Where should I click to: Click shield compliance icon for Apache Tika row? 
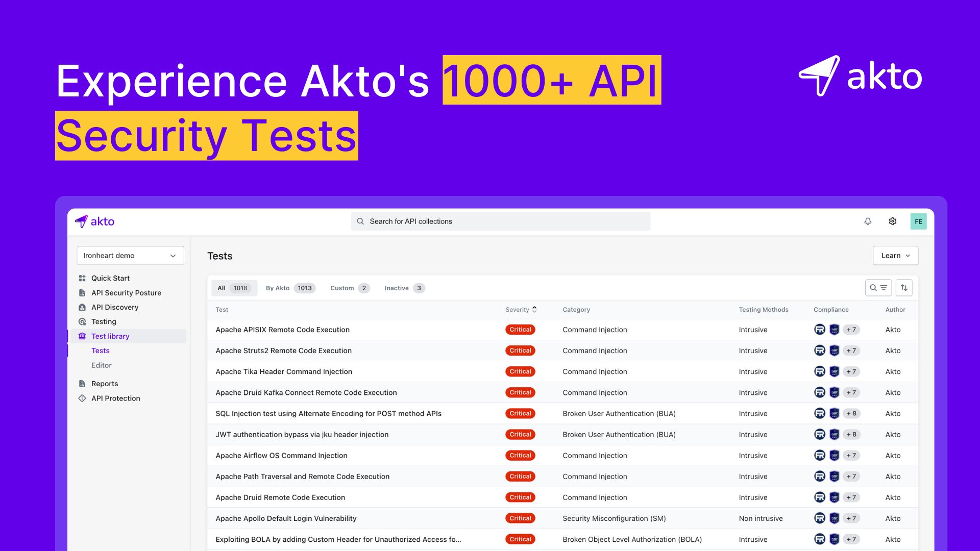835,371
